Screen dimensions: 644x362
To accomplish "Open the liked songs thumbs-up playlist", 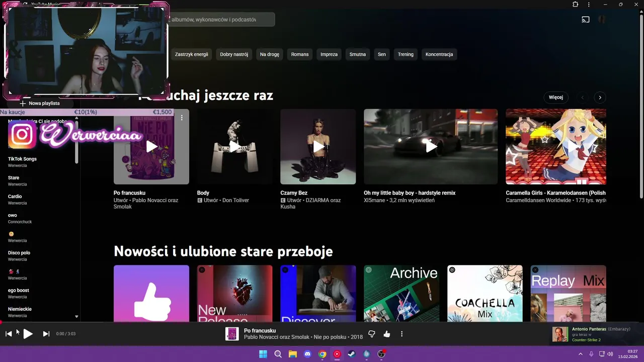I will point(151,294).
